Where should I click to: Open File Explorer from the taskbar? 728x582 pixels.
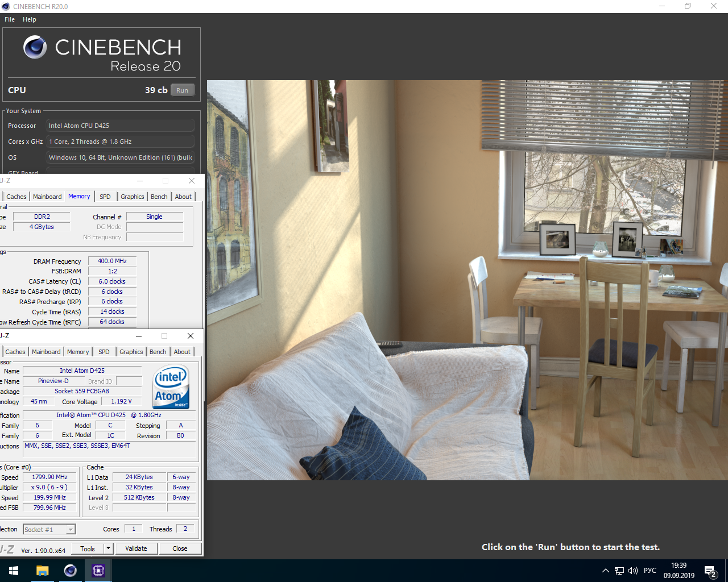click(43, 571)
